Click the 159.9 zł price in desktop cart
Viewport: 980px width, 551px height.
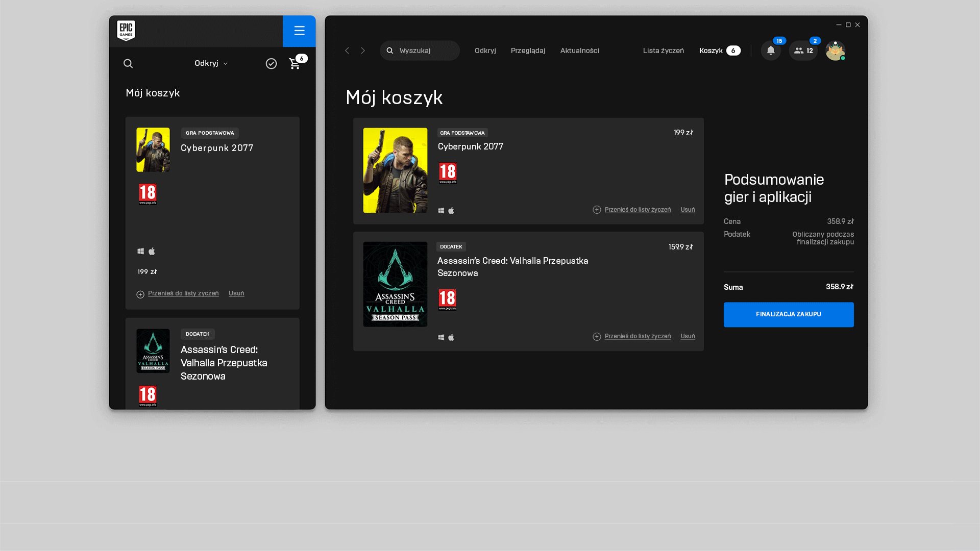point(681,247)
